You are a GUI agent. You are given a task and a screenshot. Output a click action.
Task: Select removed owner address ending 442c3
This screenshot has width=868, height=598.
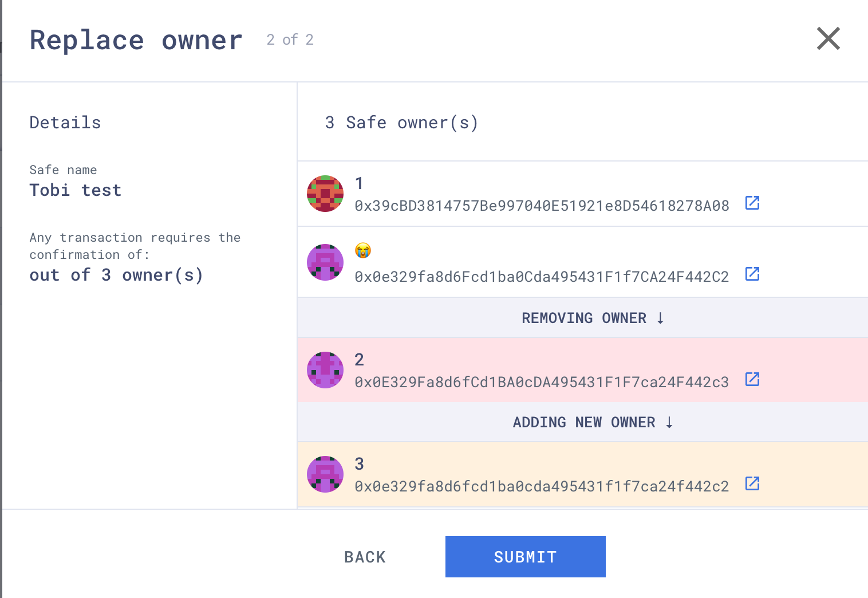542,382
